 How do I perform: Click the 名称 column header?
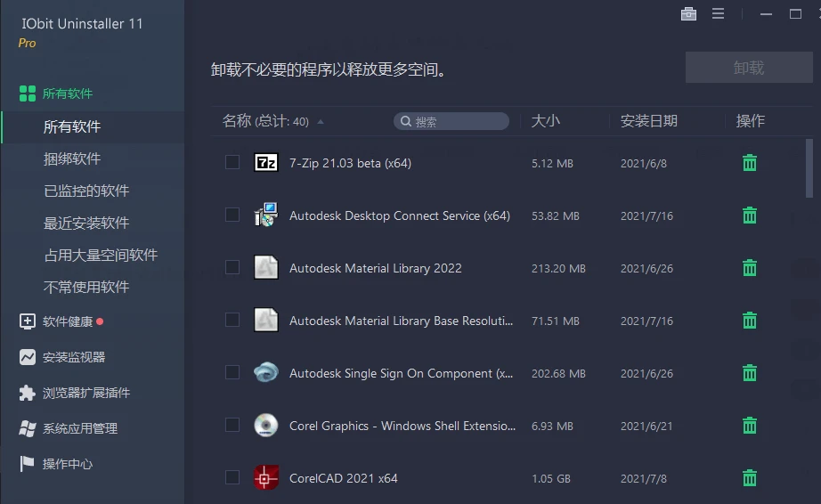[237, 121]
